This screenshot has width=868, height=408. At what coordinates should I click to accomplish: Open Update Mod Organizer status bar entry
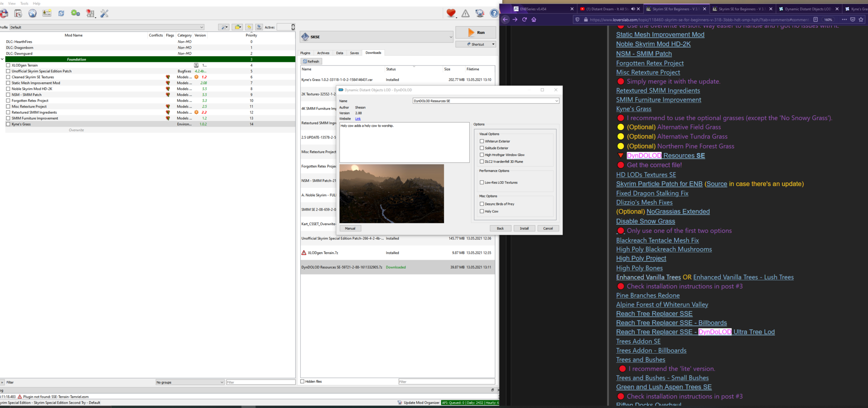[x=418, y=403]
